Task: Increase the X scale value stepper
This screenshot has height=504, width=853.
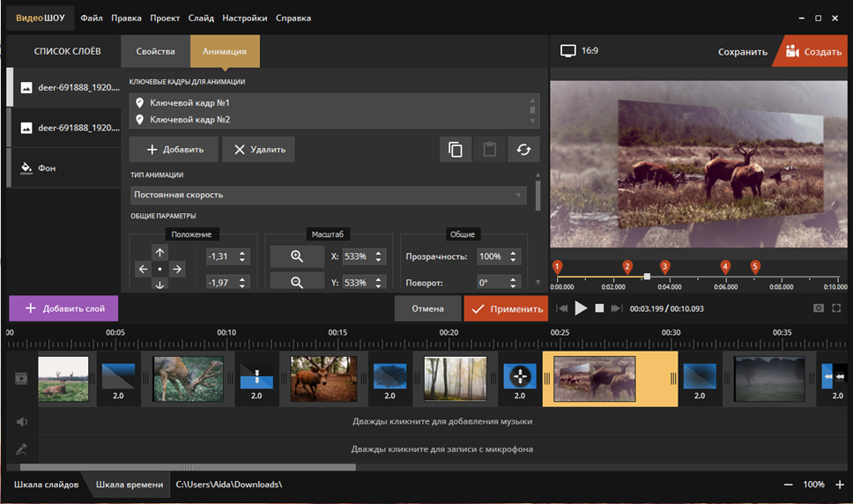Action: tap(379, 253)
